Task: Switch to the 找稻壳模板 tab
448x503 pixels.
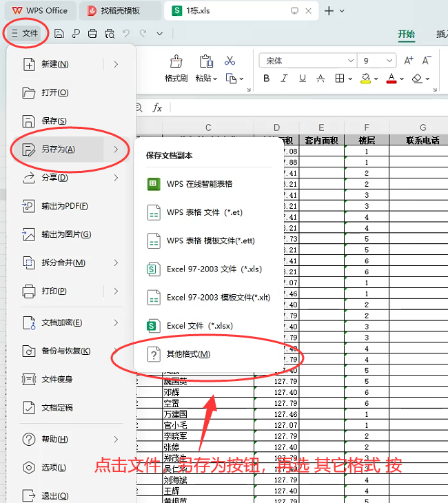Action: 120,10
